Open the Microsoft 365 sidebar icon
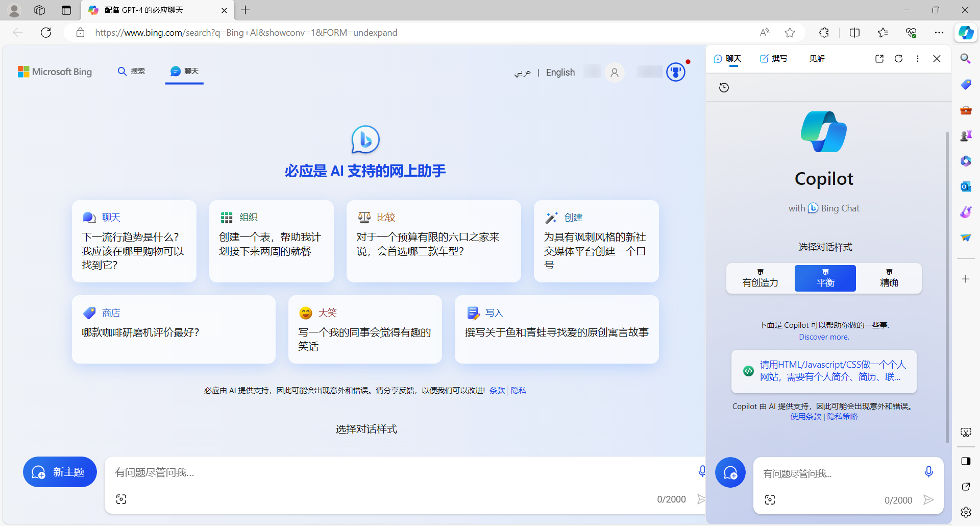This screenshot has width=980, height=526. (966, 161)
